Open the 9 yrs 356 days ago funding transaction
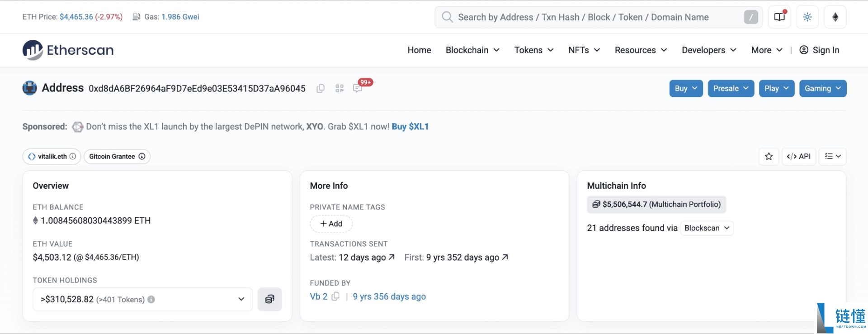 pyautogui.click(x=389, y=296)
